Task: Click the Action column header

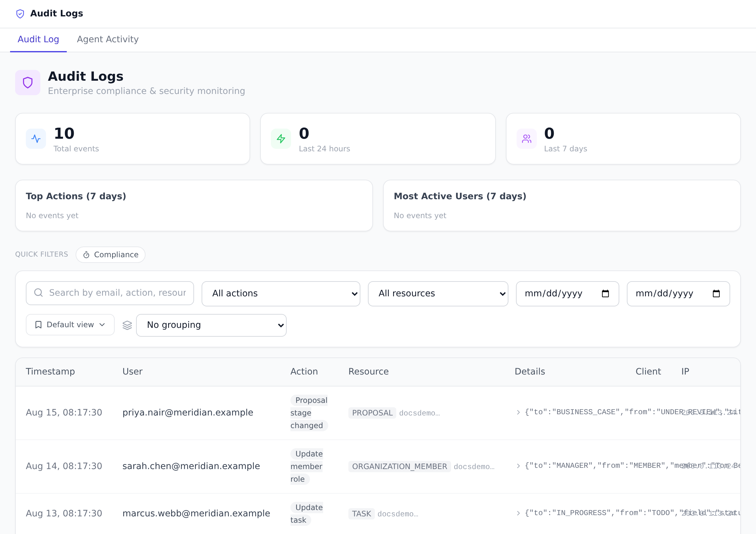Action: coord(304,372)
